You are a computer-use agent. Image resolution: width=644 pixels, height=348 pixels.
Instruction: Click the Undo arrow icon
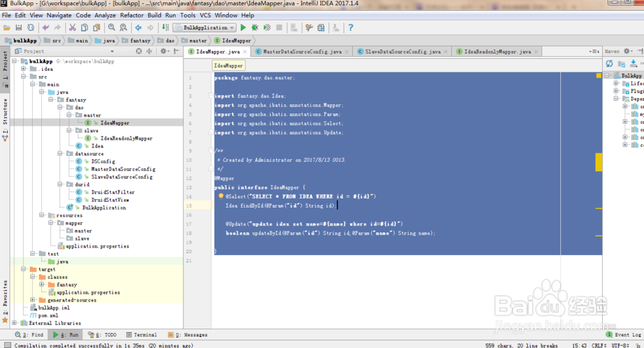(46, 28)
